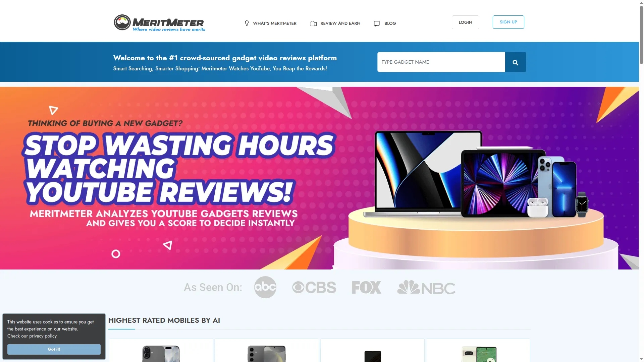Click the lightbulb icon beside What's MeritMeter

pos(247,23)
